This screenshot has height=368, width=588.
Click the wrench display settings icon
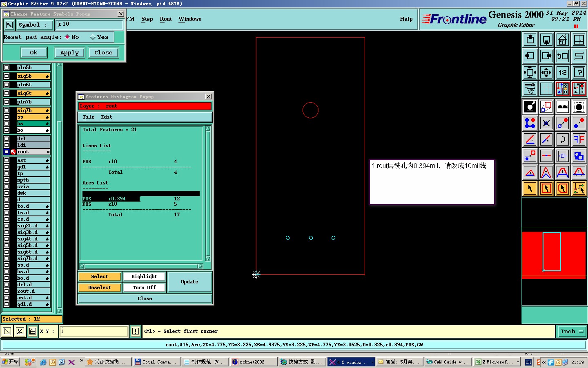pyautogui.click(x=530, y=89)
